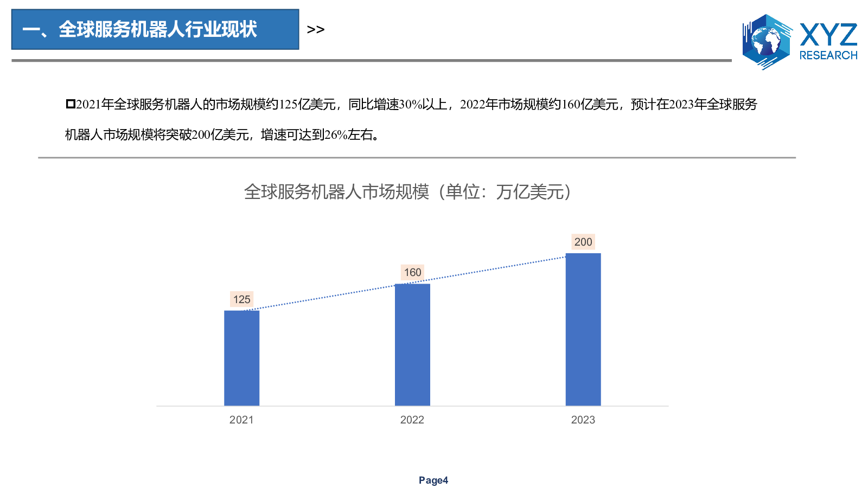Click the axis label '2021'
This screenshot has height=488, width=868.
pos(241,420)
